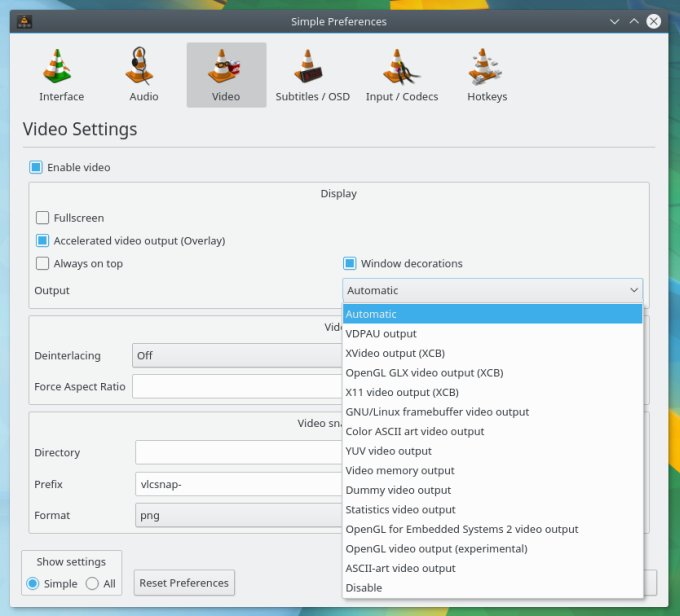Click the VLC icon in the title bar

coord(24,21)
